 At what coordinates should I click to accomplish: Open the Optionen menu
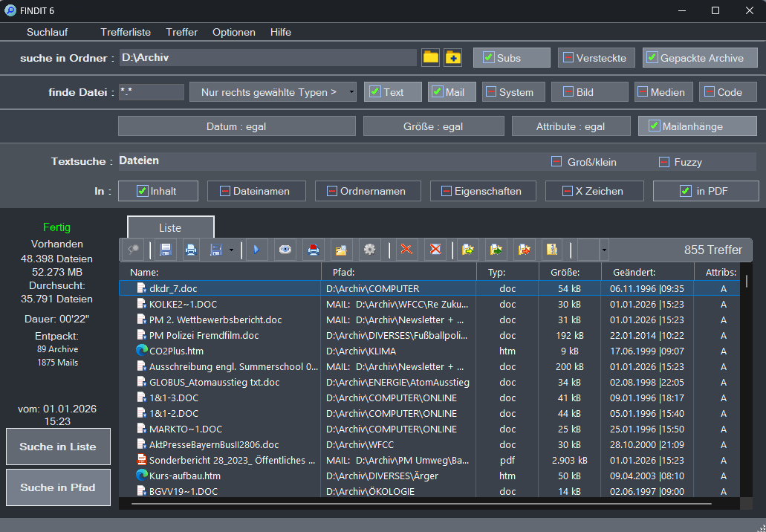pos(233,32)
